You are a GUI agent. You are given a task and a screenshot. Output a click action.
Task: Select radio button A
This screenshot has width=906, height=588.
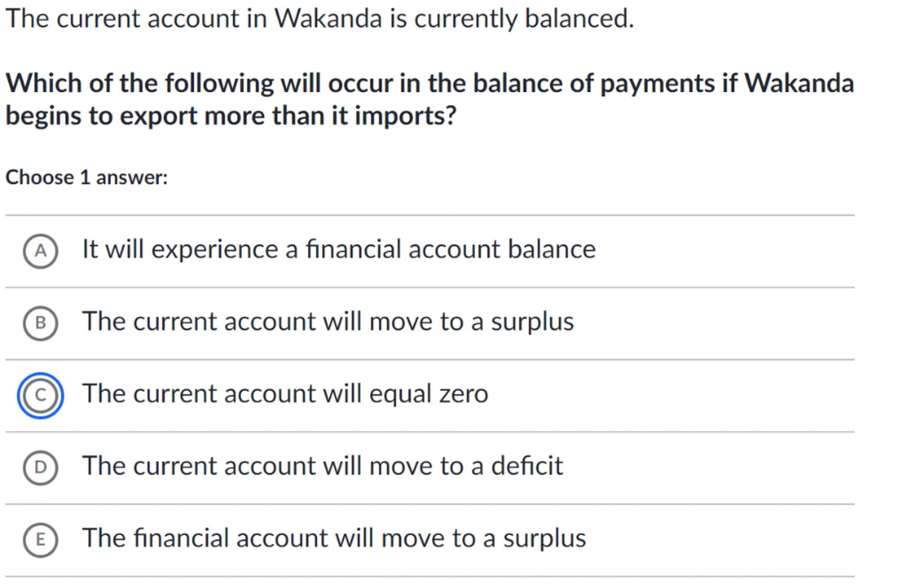[40, 251]
